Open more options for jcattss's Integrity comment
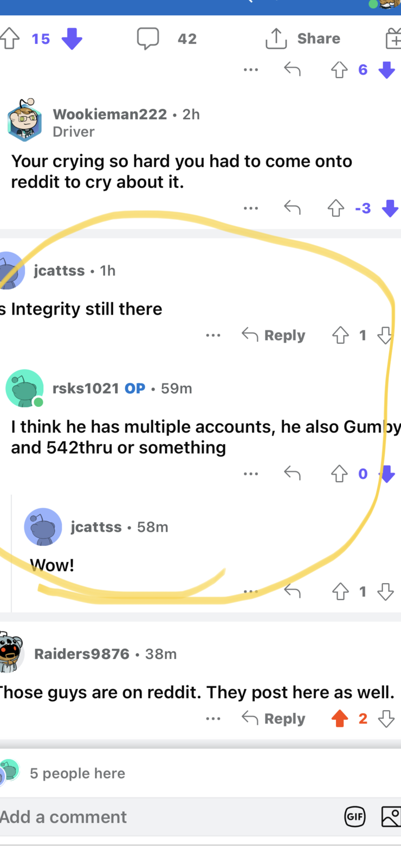Image resolution: width=401 pixels, height=868 pixels. pyautogui.click(x=213, y=336)
